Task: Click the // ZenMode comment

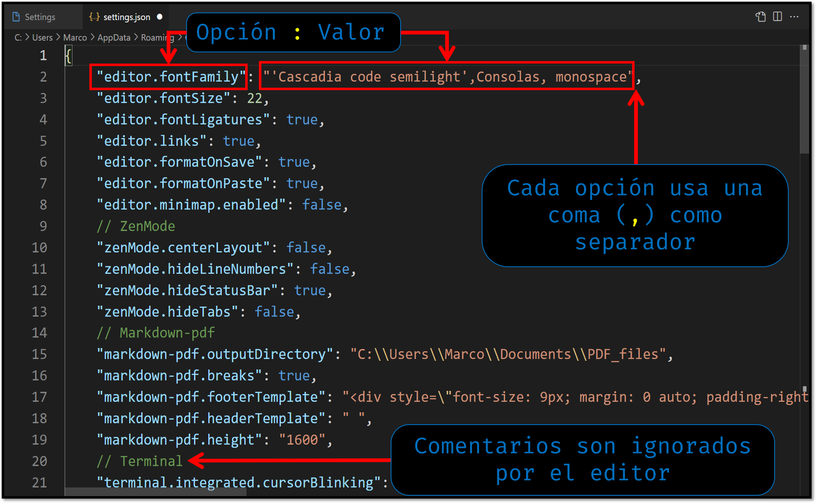Action: click(136, 226)
